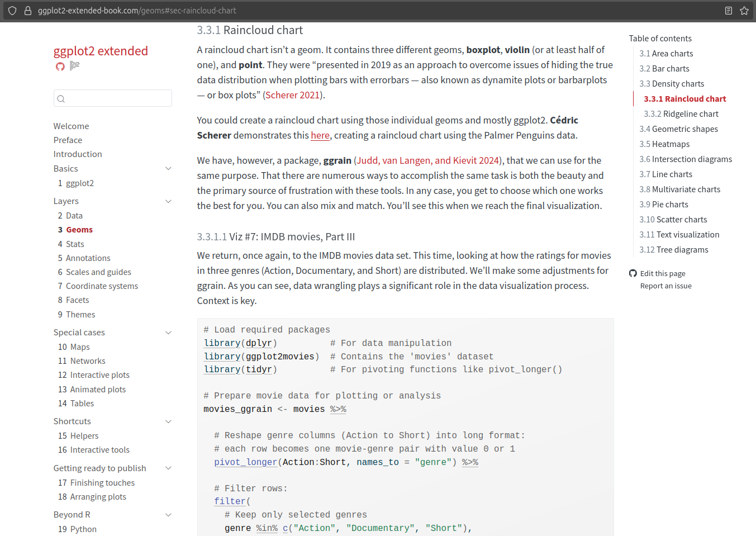Collapse the Layers section chevron
The width and height of the screenshot is (756, 536).
point(168,201)
